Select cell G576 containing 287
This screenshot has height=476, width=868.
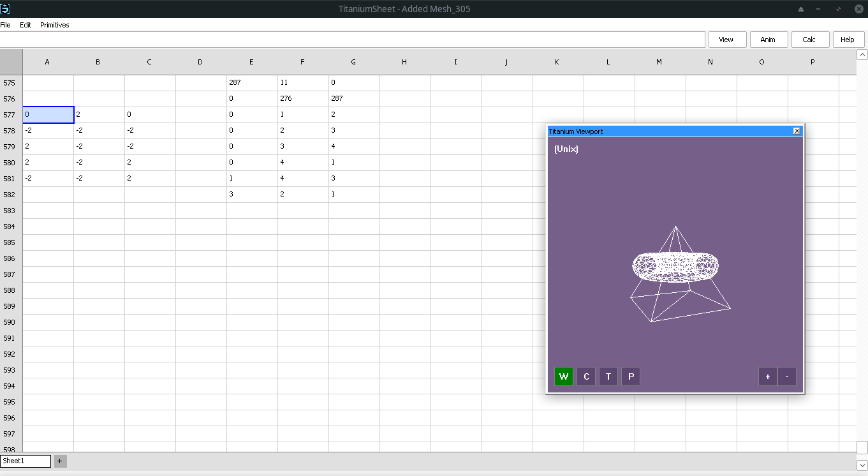(x=354, y=99)
